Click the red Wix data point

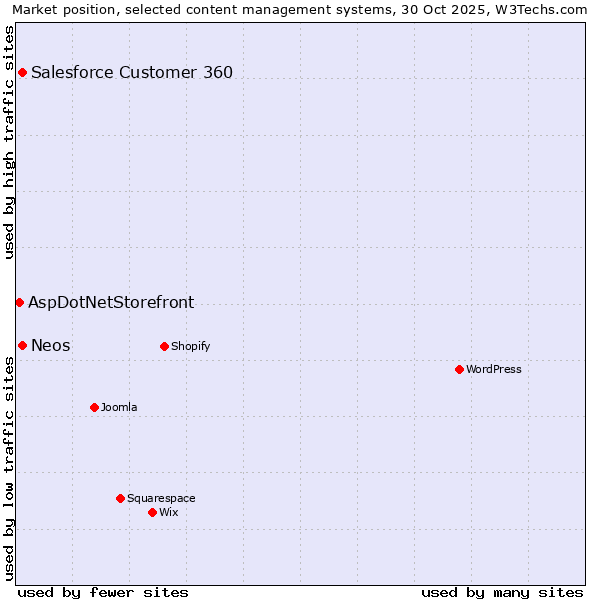152,512
